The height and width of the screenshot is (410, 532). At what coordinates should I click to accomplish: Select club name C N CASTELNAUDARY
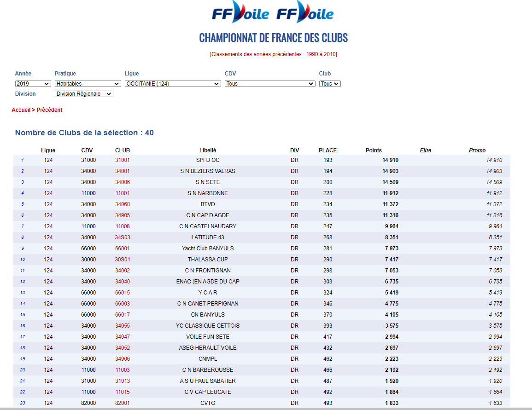208,226
